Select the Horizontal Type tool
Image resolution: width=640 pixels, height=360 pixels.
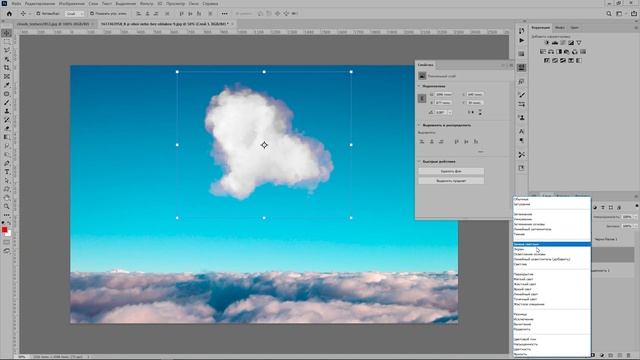(7, 172)
